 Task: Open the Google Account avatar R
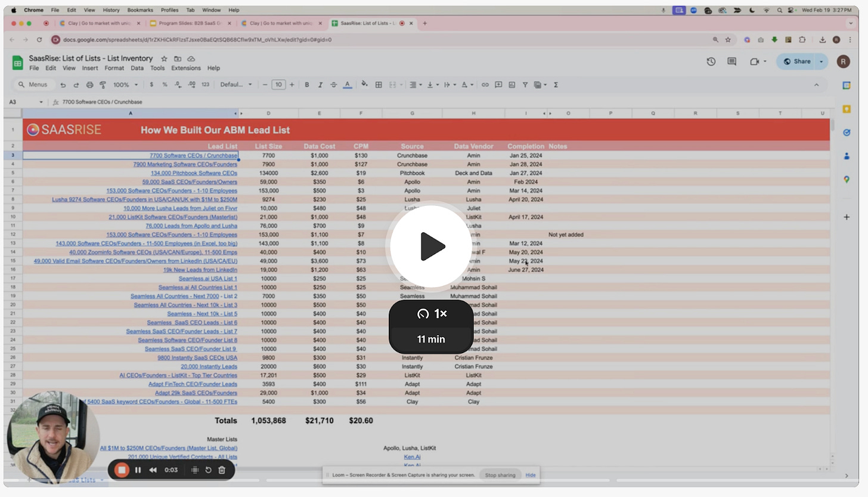(x=843, y=61)
